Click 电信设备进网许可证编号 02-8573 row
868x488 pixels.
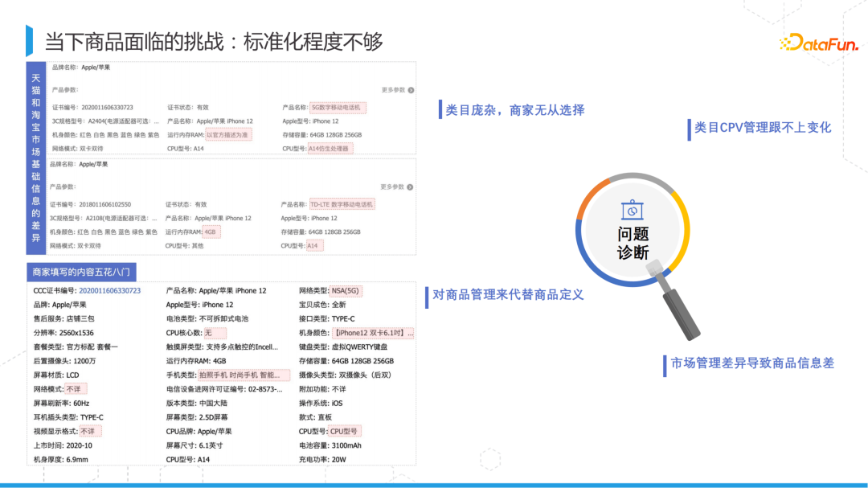click(224, 389)
